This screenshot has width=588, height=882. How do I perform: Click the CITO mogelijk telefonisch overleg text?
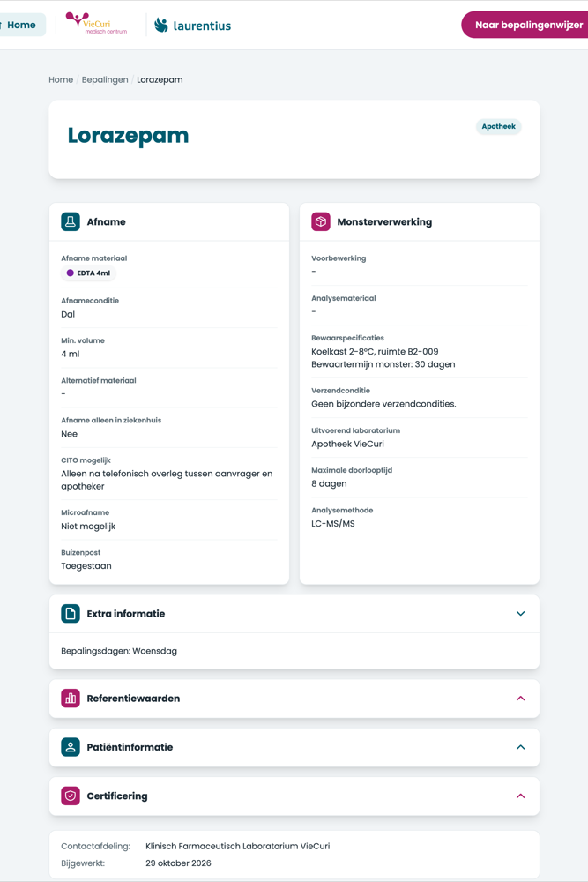[167, 480]
